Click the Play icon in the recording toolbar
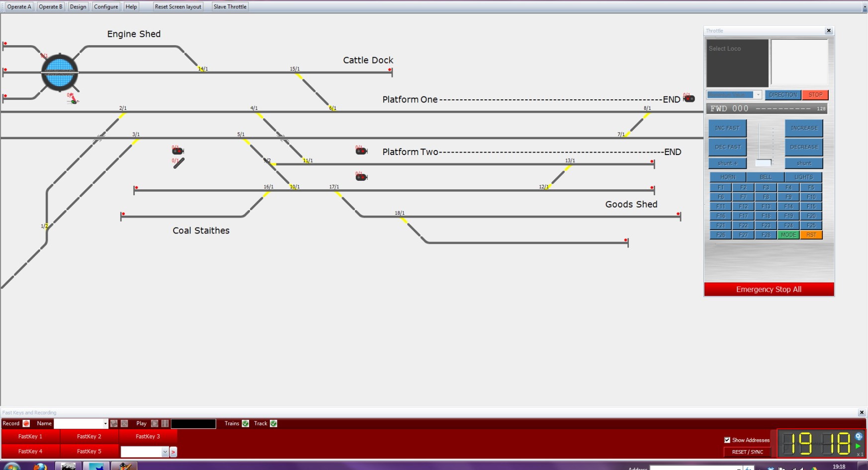Screen dimensions: 868x470 pyautogui.click(x=154, y=423)
